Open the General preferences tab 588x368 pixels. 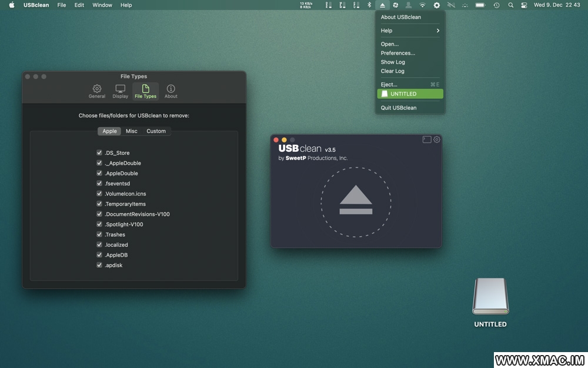point(97,91)
